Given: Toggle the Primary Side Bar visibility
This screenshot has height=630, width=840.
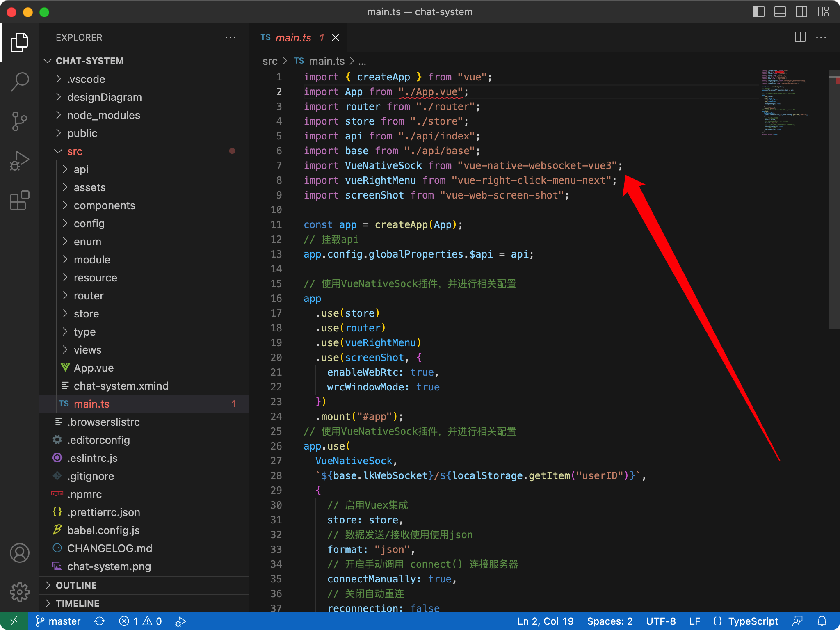Looking at the screenshot, I should point(758,12).
